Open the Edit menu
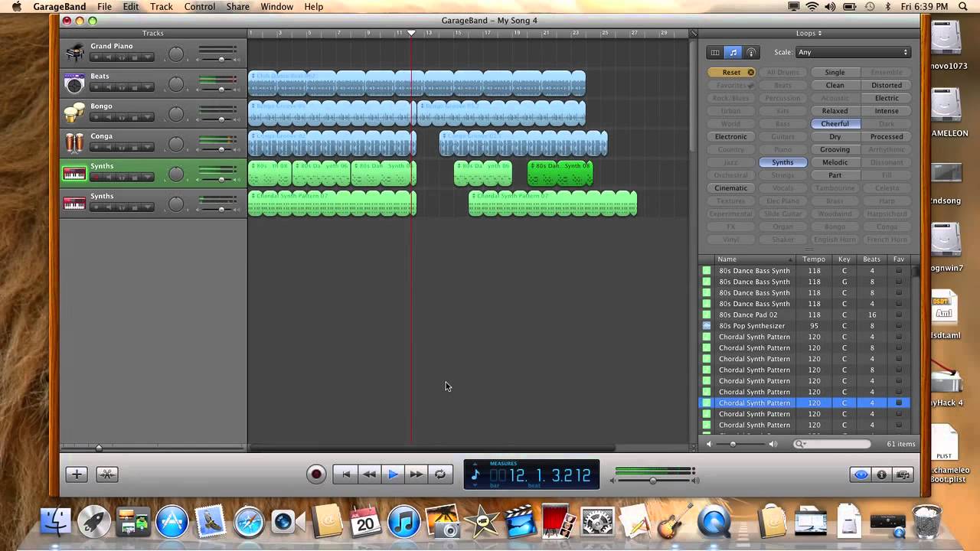 [x=131, y=6]
